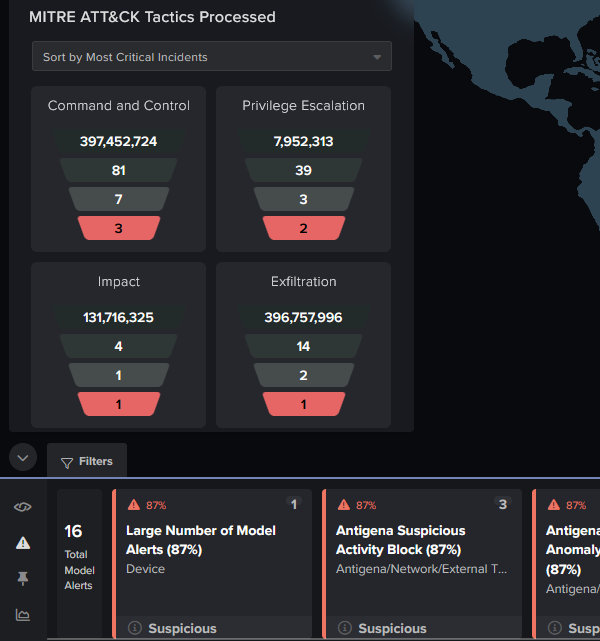Click Suspicious label on Large Number card
Image resolution: width=600 pixels, height=641 pixels.
(182, 628)
